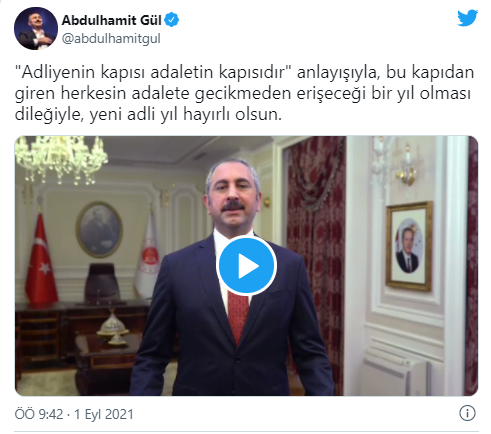The image size is (491, 434).
Task: Click the wooden desk in the video frame
Action: [82, 333]
